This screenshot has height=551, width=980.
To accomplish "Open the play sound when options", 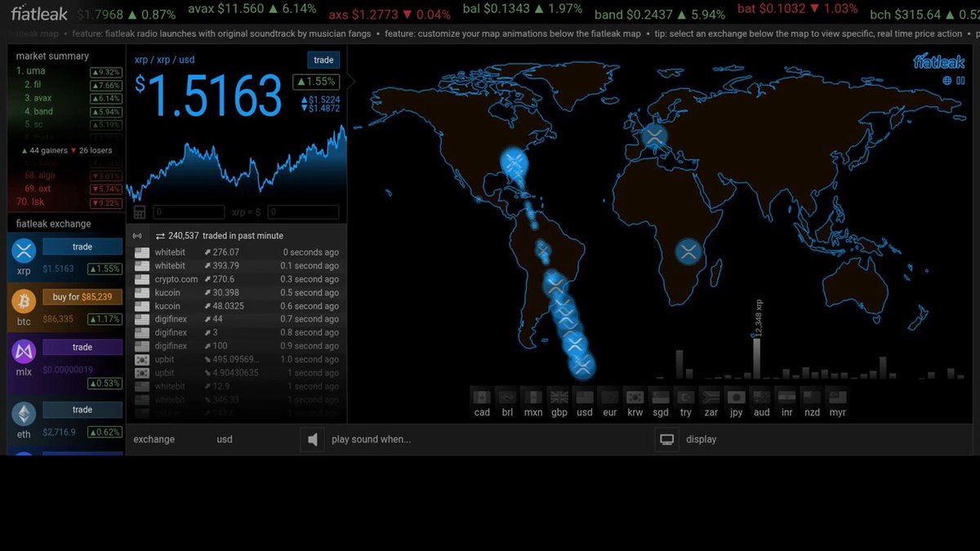I will point(371,440).
